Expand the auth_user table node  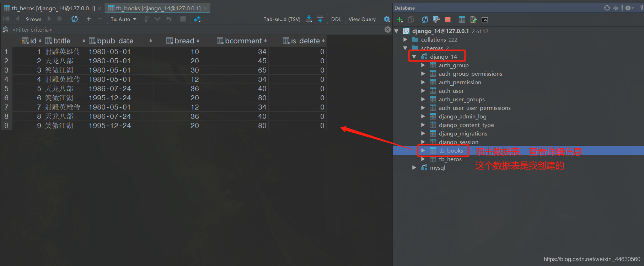[x=423, y=91]
